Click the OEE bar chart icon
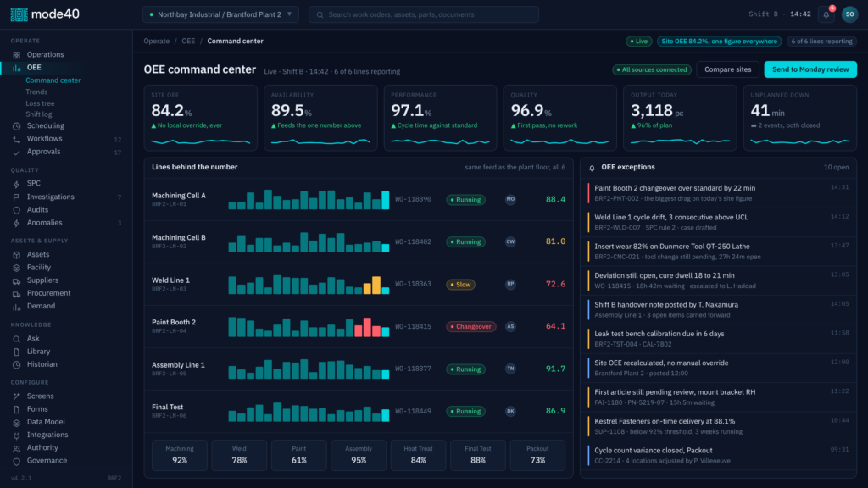 pyautogui.click(x=17, y=68)
